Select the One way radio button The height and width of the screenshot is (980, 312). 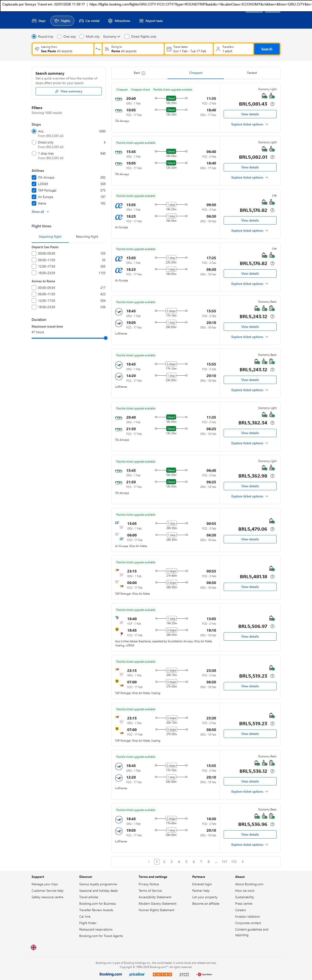click(x=59, y=37)
